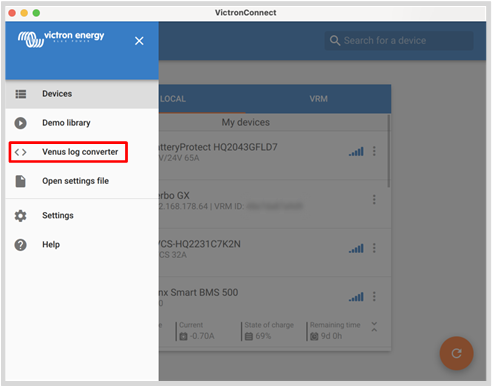Click the Search for a device field

[x=399, y=41]
